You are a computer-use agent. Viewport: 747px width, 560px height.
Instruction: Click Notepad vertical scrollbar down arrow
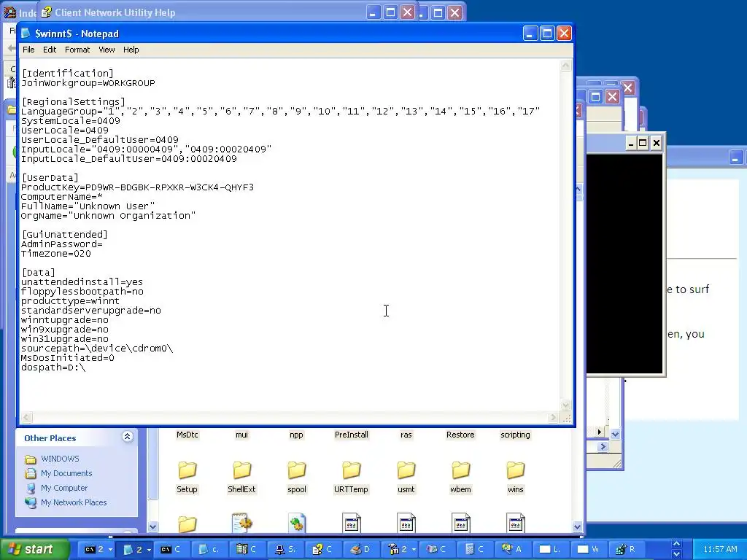click(566, 405)
